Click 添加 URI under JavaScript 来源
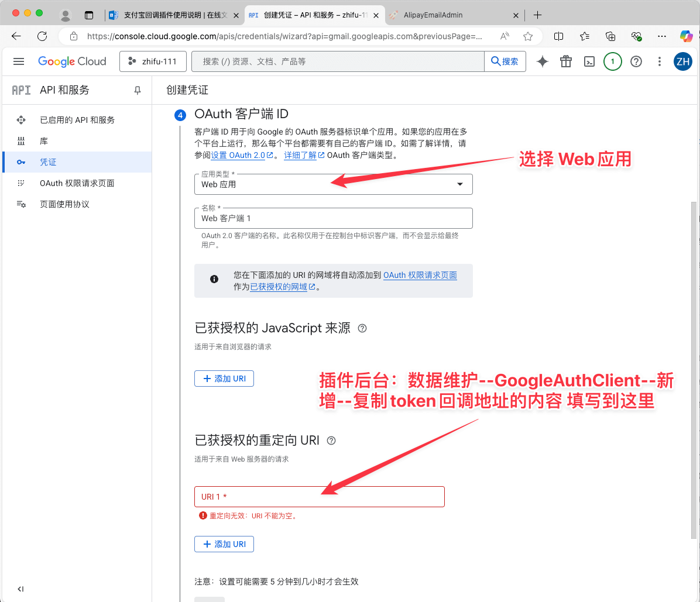This screenshot has width=700, height=602. pos(224,379)
